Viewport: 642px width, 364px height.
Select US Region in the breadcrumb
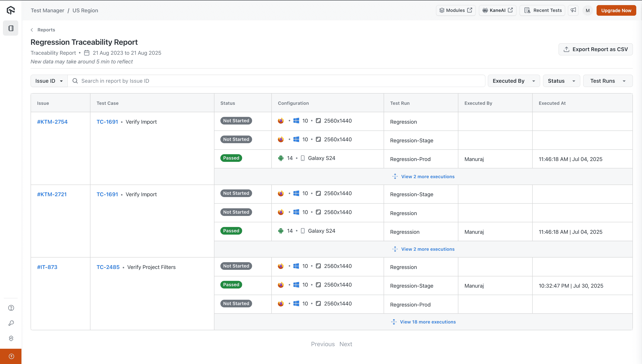(x=85, y=10)
